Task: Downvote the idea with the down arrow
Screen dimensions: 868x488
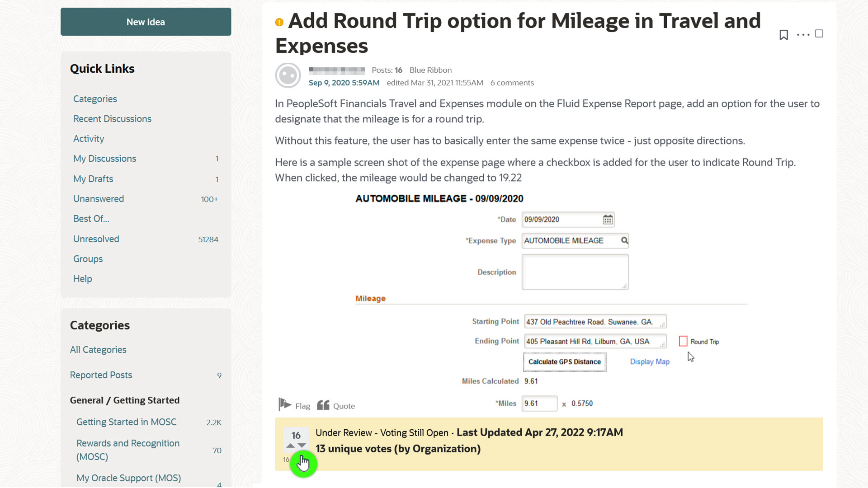Action: point(302,446)
